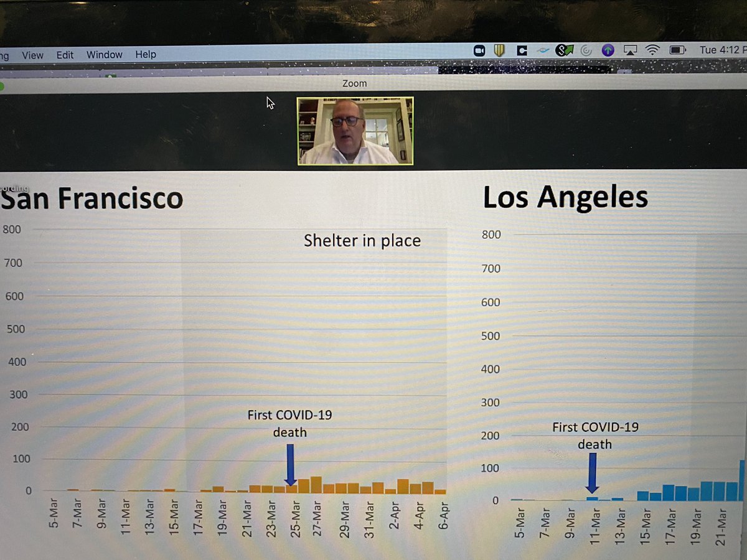Check the battery status icon
Image resolution: width=747 pixels, height=560 pixels.
(677, 50)
